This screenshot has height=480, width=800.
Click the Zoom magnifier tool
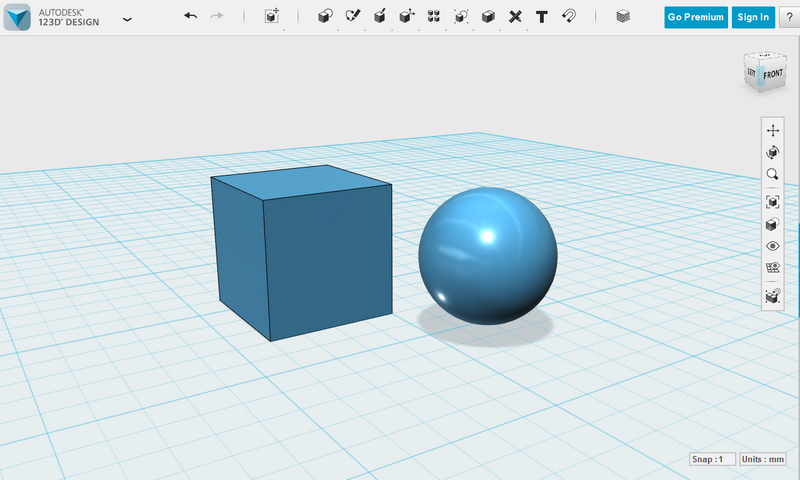coord(772,175)
